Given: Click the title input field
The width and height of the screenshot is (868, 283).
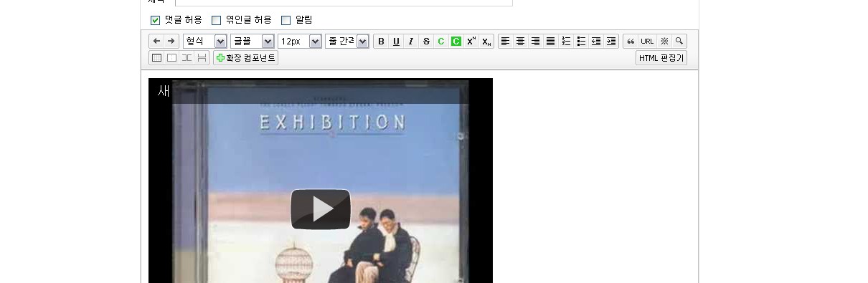Looking at the screenshot, I should pos(344,2).
